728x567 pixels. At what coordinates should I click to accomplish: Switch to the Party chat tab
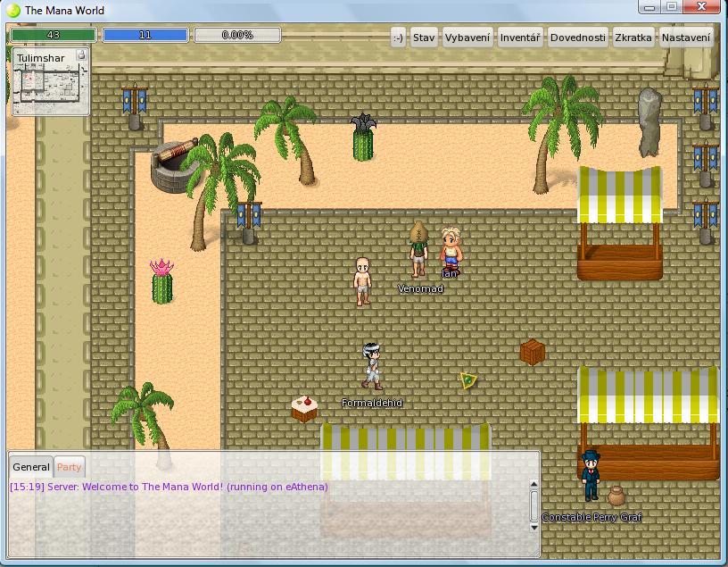pyautogui.click(x=70, y=467)
